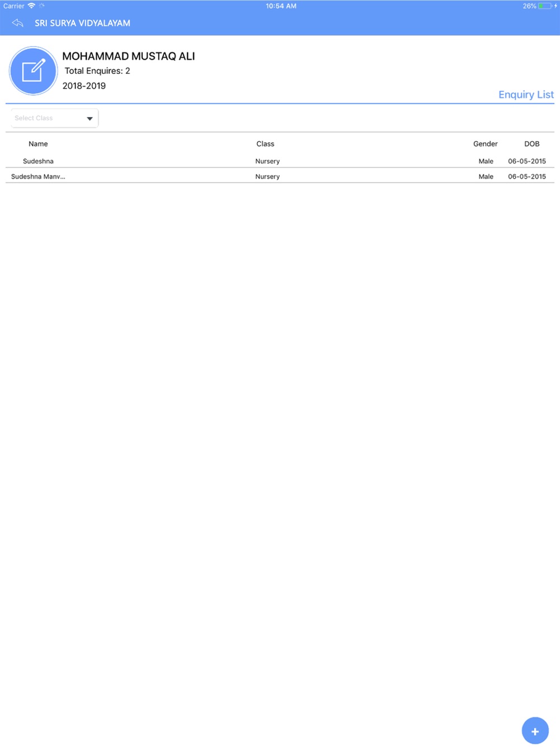Tap the blue edit enquiry circle icon
This screenshot has width=560, height=747.
(33, 71)
